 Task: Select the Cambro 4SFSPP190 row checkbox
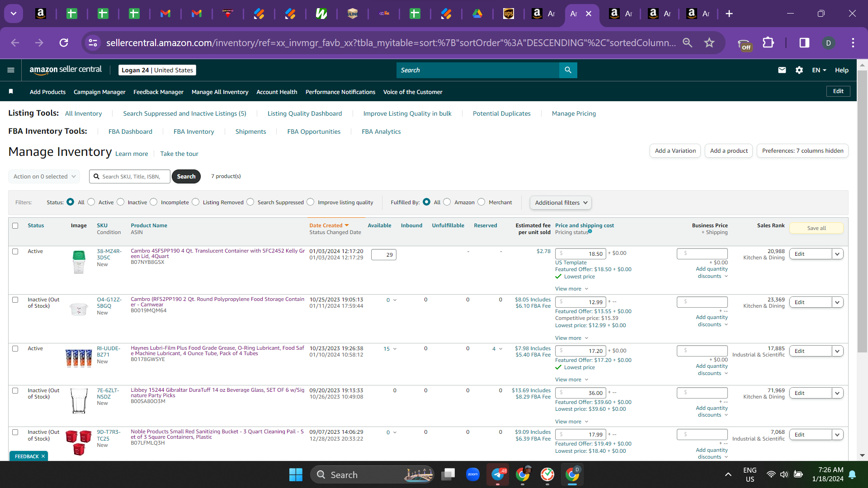click(15, 251)
